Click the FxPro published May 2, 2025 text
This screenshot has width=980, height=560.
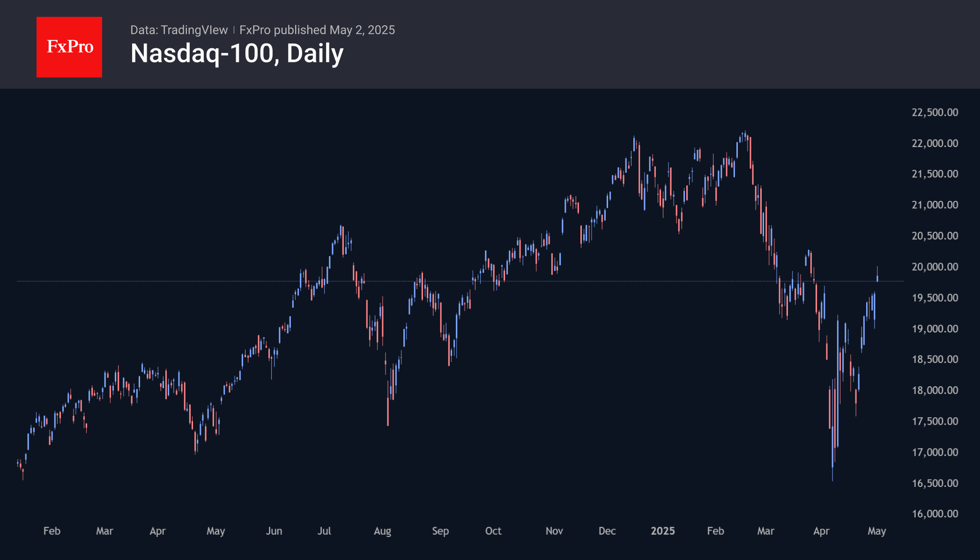[x=317, y=30]
